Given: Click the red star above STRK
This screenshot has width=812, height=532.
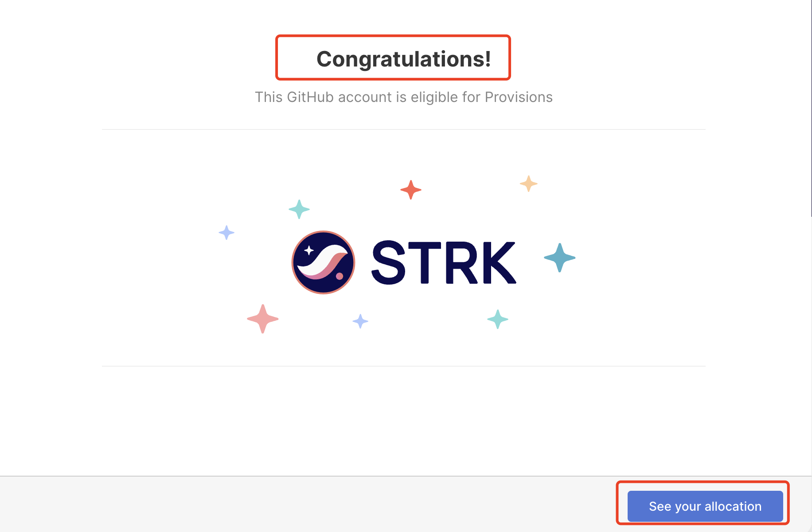Looking at the screenshot, I should click(411, 190).
